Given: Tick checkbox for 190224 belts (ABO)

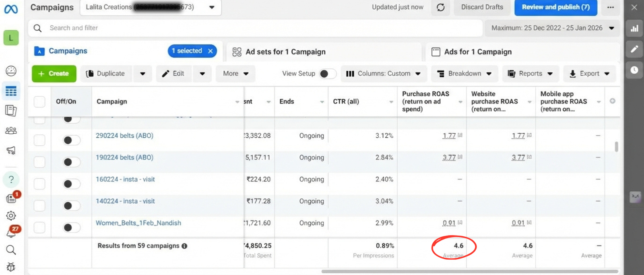Looking at the screenshot, I should pyautogui.click(x=39, y=162).
